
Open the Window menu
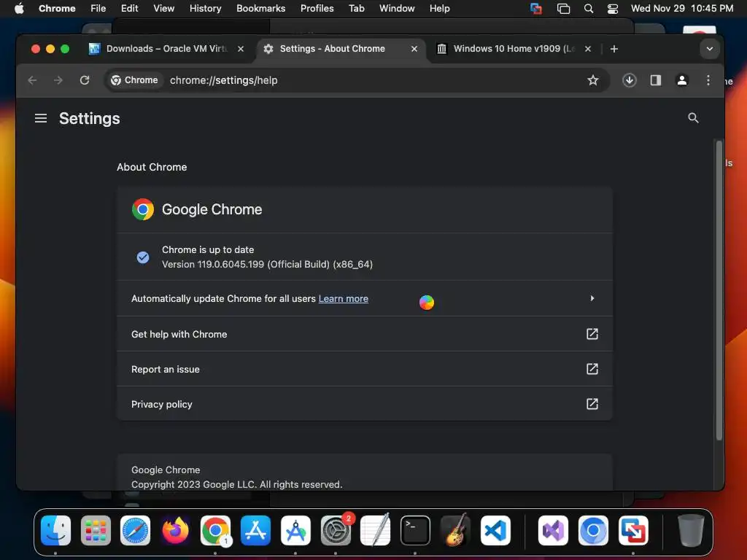point(397,9)
